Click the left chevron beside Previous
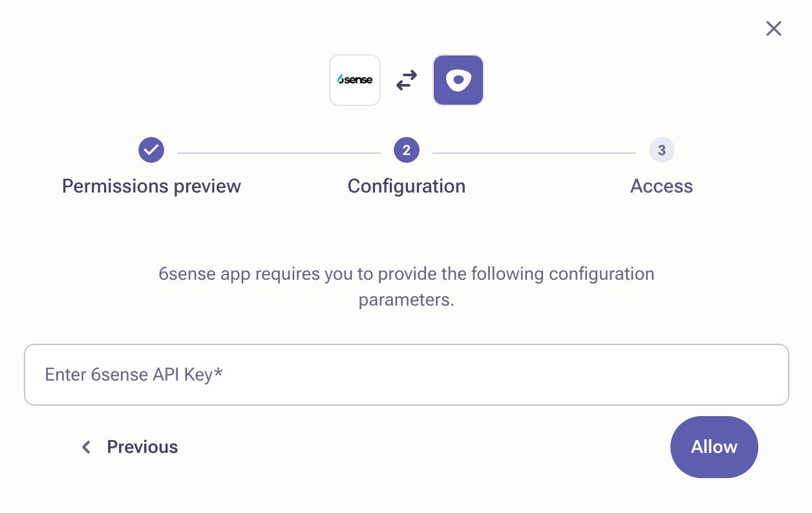Image resolution: width=812 pixels, height=513 pixels. coord(86,447)
